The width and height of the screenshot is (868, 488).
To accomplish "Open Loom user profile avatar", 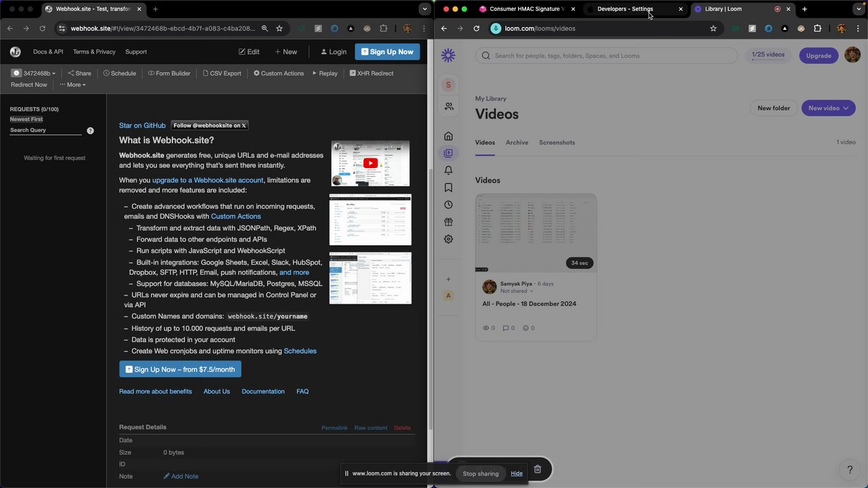I will click(852, 56).
